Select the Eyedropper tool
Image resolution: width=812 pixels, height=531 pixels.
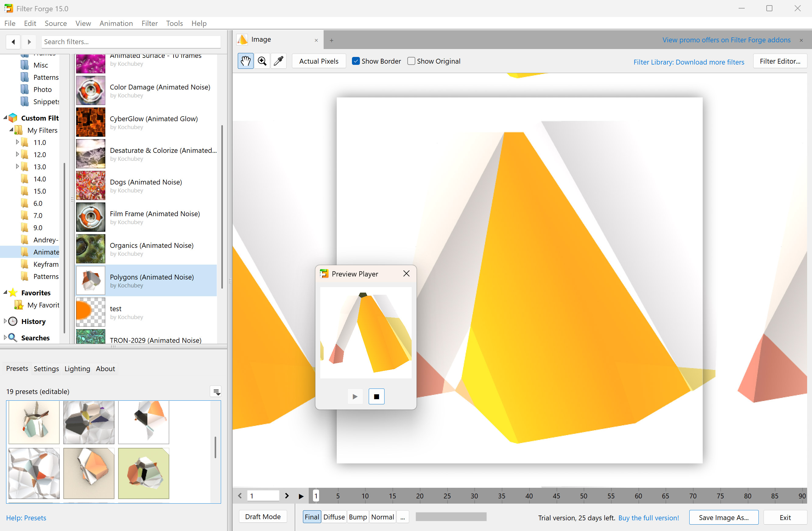278,61
